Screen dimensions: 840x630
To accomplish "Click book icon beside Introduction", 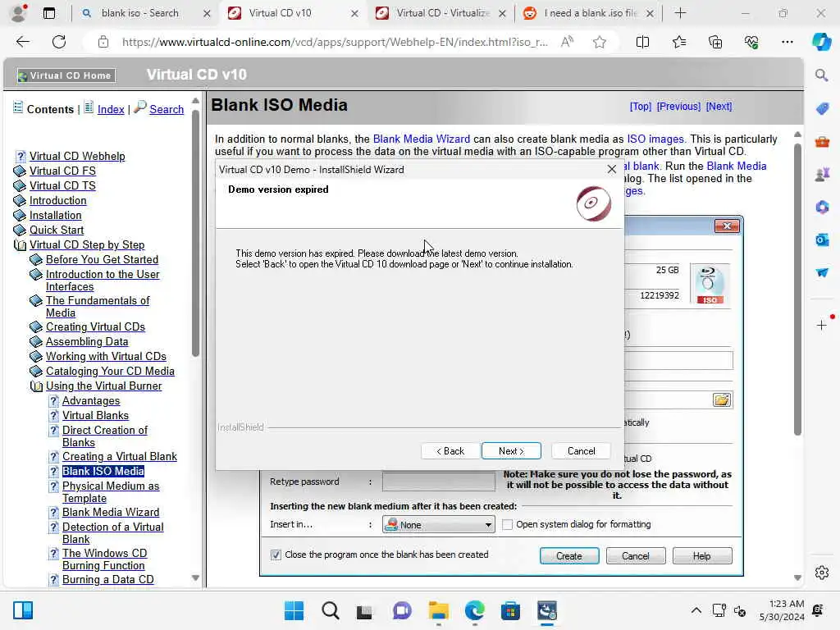I will pyautogui.click(x=20, y=200).
